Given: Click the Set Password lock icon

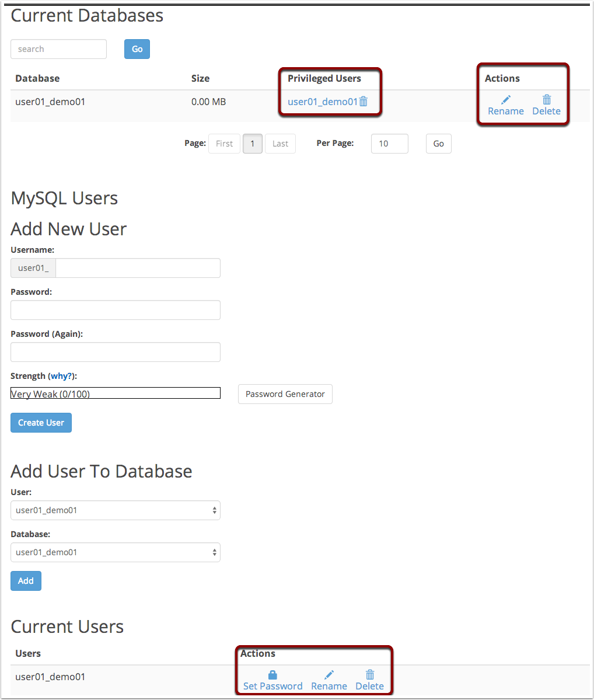Looking at the screenshot, I should (x=272, y=674).
